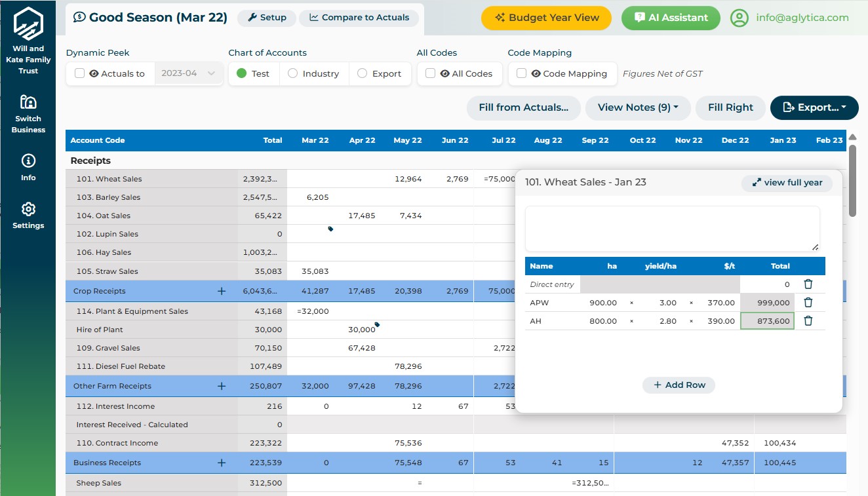Expand the View Notes (9) dropdown
This screenshot has width=868, height=496.
pos(637,107)
